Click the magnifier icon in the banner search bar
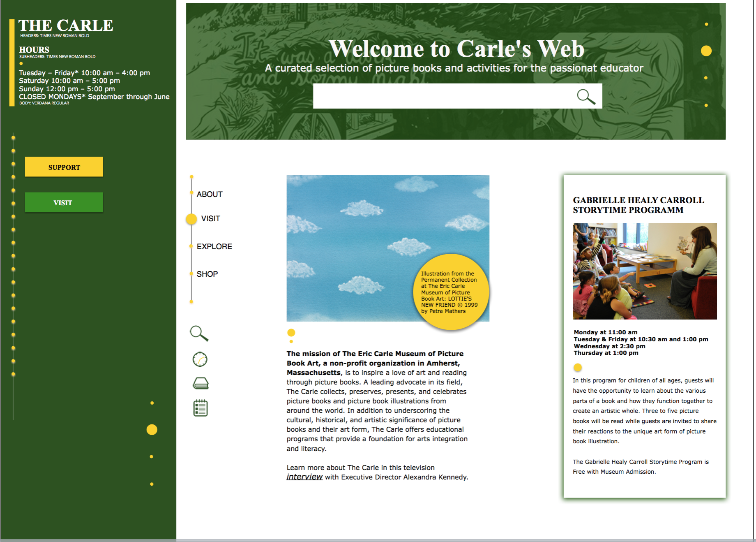This screenshot has width=756, height=542. coord(586,97)
